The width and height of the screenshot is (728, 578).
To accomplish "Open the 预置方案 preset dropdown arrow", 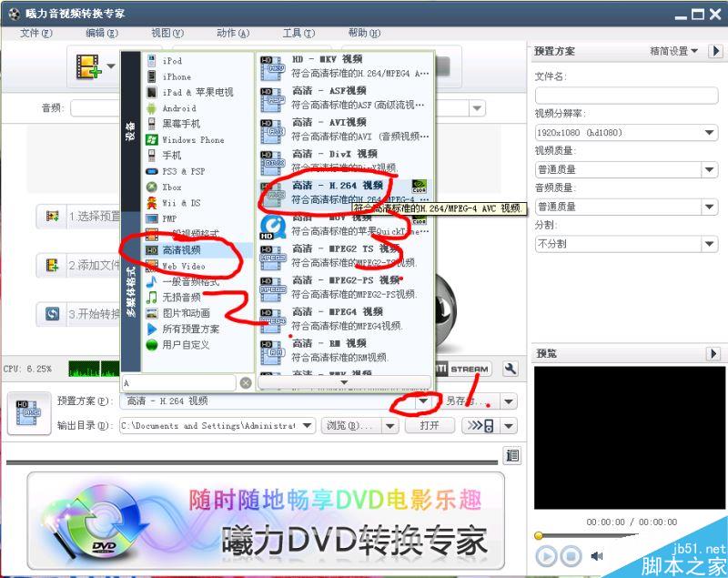I will 423,401.
